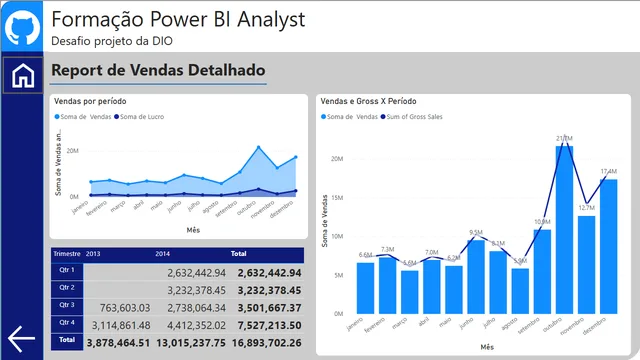The width and height of the screenshot is (640, 360).
Task: Select the dezembro bar labeled 17.4M
Action: click(608, 247)
